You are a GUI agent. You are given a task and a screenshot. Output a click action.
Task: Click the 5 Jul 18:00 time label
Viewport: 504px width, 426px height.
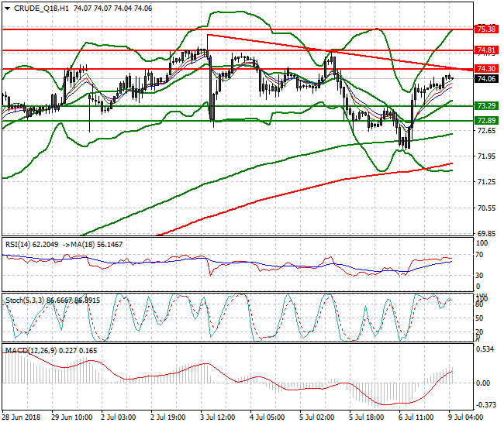(367, 417)
